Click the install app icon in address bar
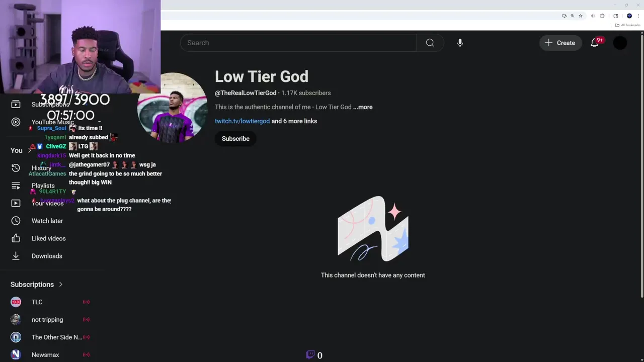The height and width of the screenshot is (362, 644). point(564,16)
